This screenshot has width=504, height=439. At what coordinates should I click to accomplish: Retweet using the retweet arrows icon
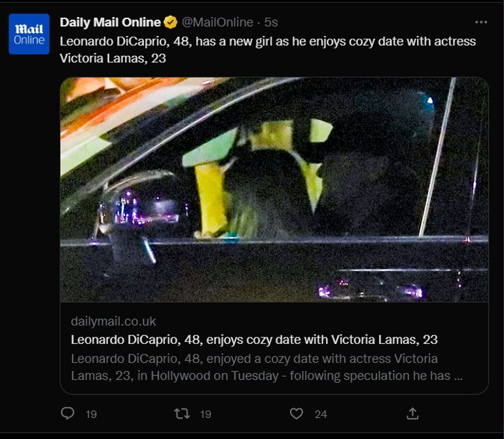[x=181, y=413]
